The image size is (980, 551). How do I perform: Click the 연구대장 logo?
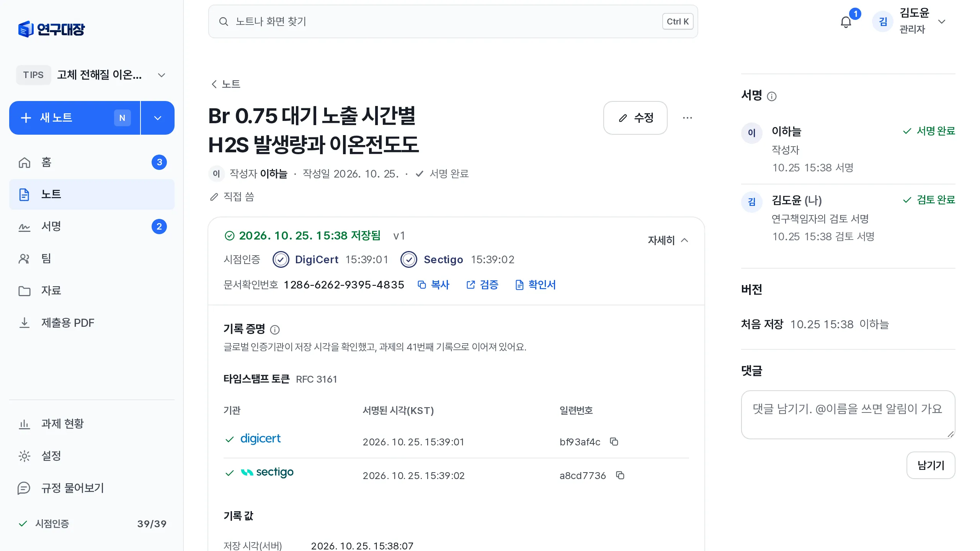pos(51,29)
